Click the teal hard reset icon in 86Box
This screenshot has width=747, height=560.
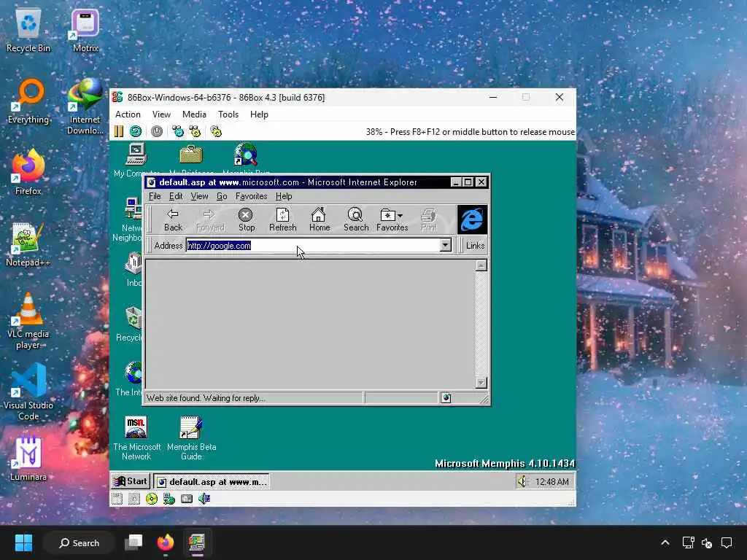[x=136, y=131]
